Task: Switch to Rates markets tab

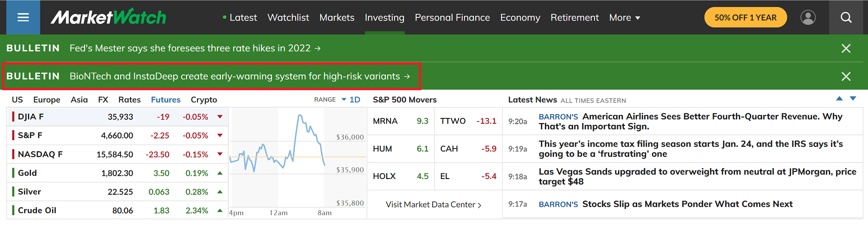Action: [130, 100]
